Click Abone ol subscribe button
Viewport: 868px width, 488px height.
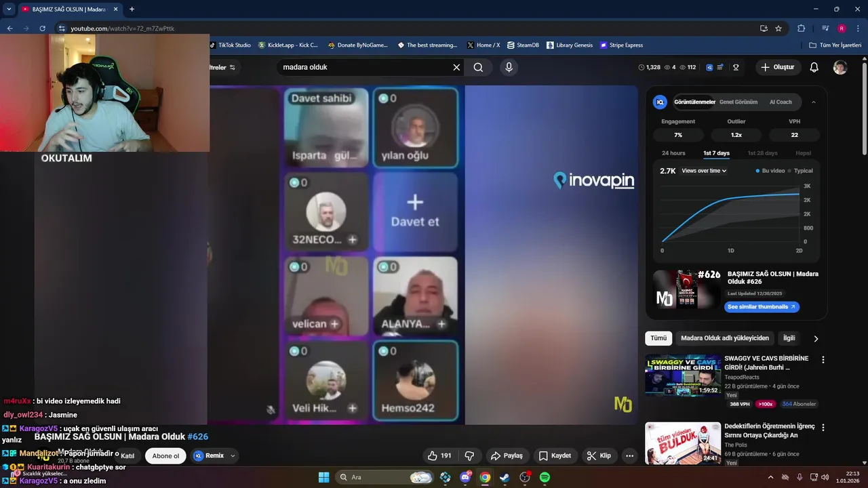click(x=165, y=455)
